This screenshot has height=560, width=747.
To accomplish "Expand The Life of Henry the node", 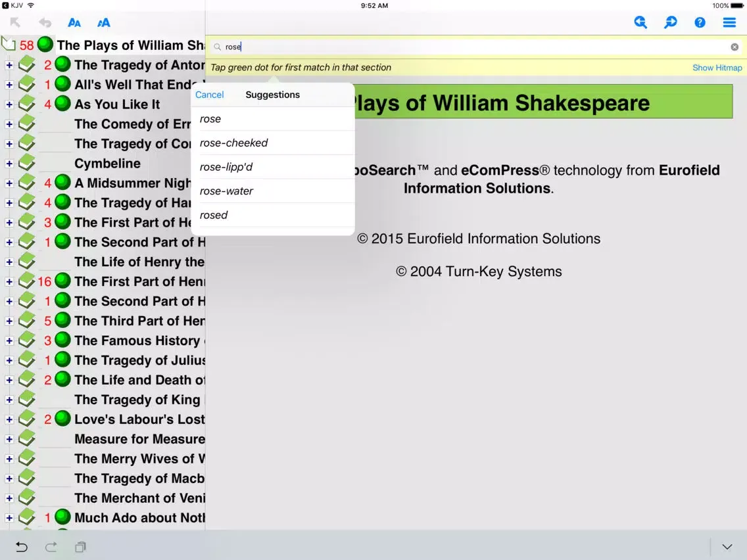I will [9, 262].
